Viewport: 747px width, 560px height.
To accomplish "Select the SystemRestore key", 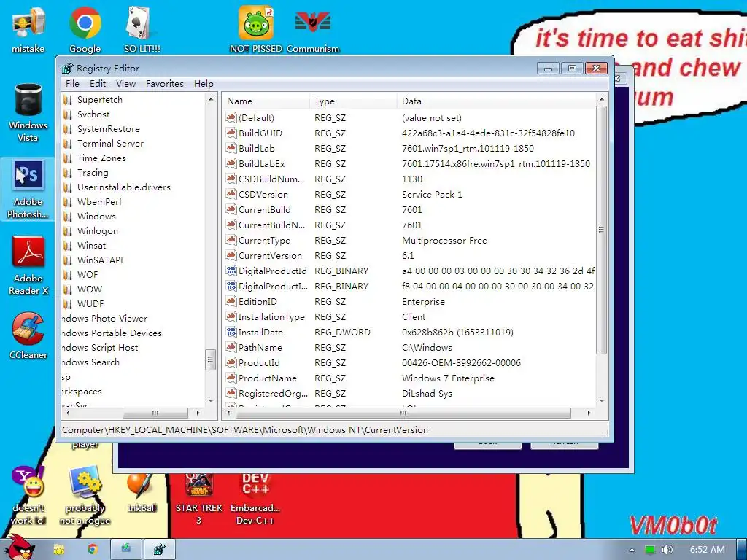I will [109, 128].
